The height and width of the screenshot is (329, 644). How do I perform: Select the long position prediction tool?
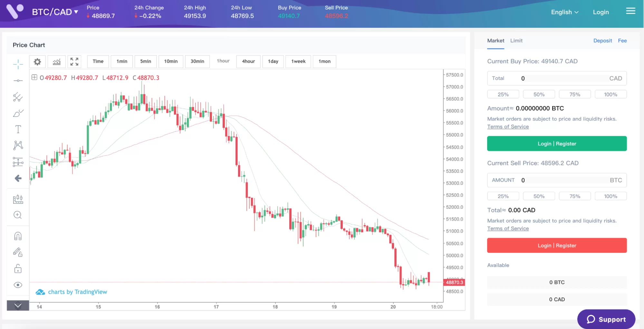18,162
